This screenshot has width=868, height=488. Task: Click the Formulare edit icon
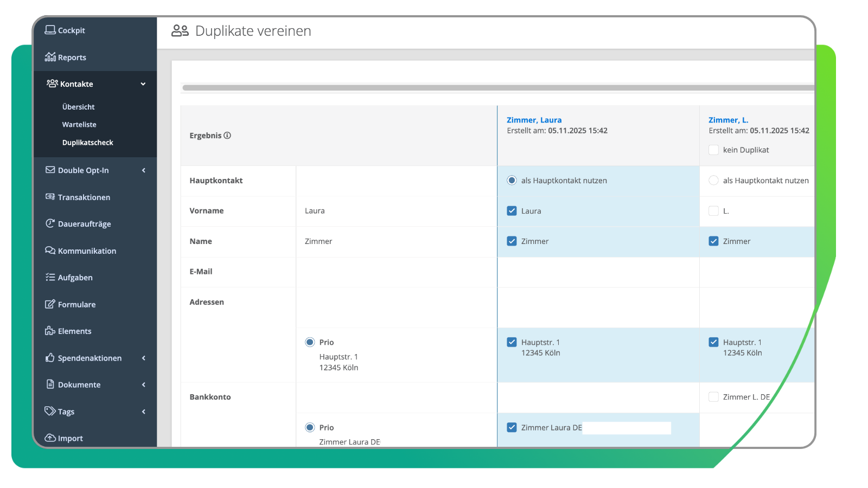point(50,304)
